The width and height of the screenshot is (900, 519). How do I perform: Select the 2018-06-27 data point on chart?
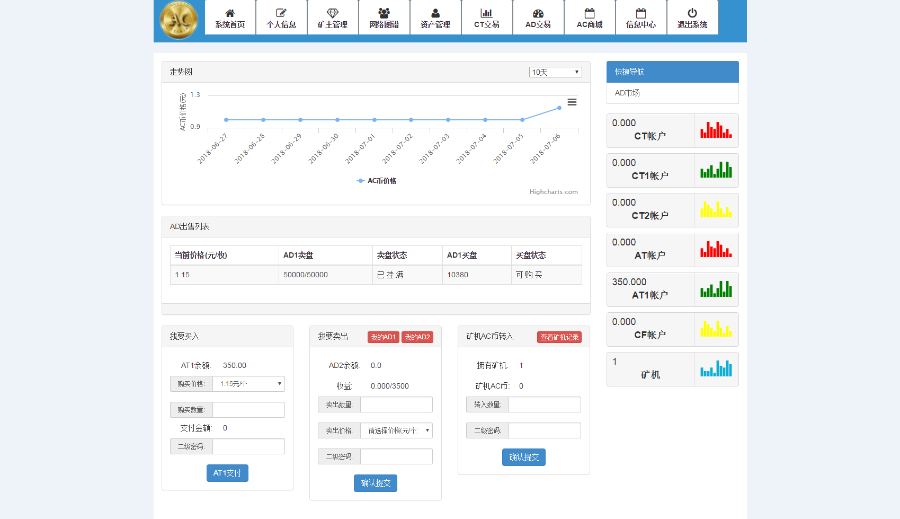coord(226,120)
